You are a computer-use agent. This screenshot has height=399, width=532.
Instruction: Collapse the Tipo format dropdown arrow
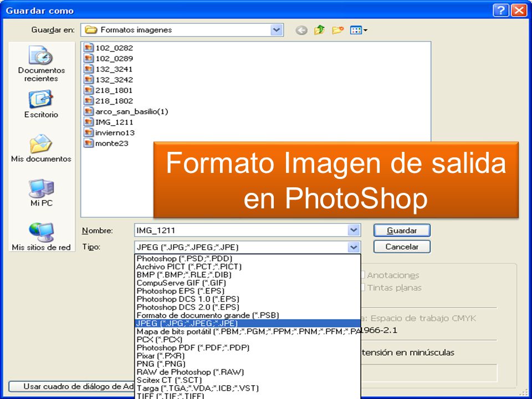354,247
